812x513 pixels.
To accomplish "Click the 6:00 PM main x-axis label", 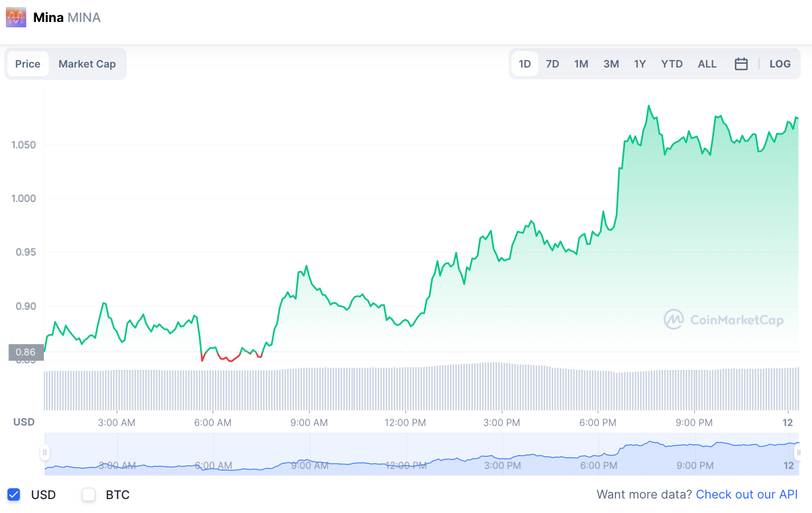I will pos(598,422).
